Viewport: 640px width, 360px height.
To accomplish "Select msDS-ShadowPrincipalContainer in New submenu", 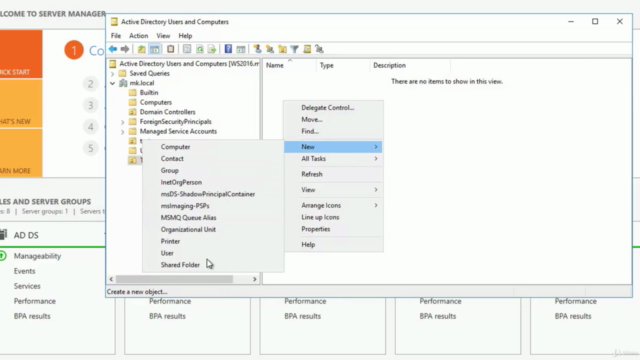I will 213,194.
